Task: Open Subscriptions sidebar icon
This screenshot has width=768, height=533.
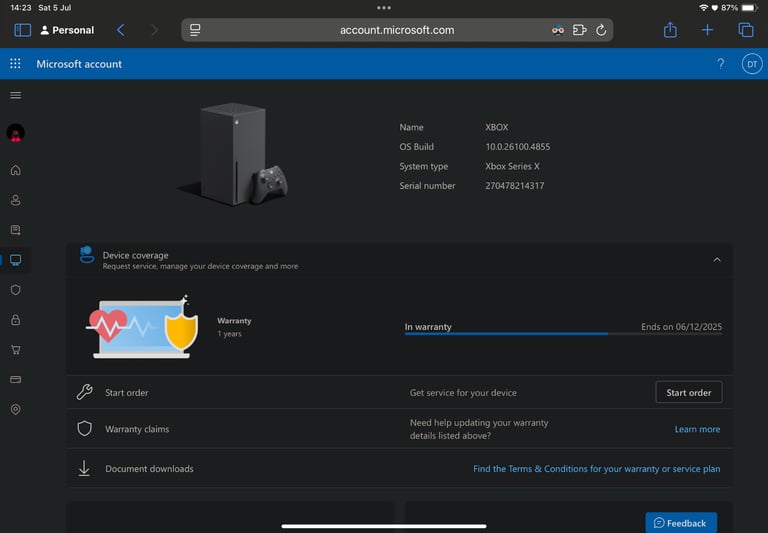Action: tap(16, 230)
